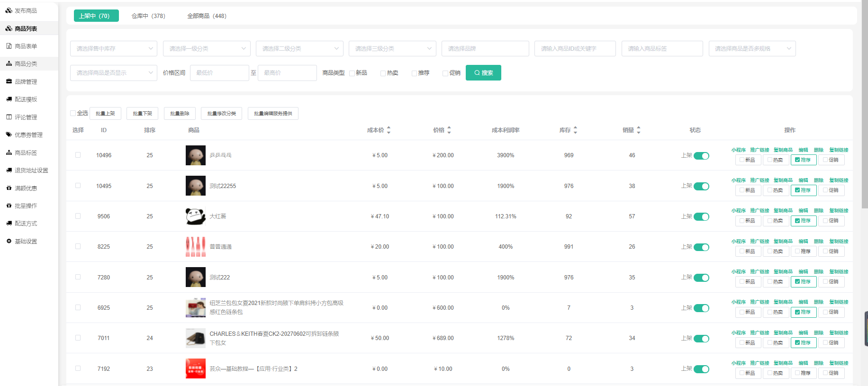Open 配送模板 truck icon in sidebar
The height and width of the screenshot is (386, 868).
[x=9, y=99]
